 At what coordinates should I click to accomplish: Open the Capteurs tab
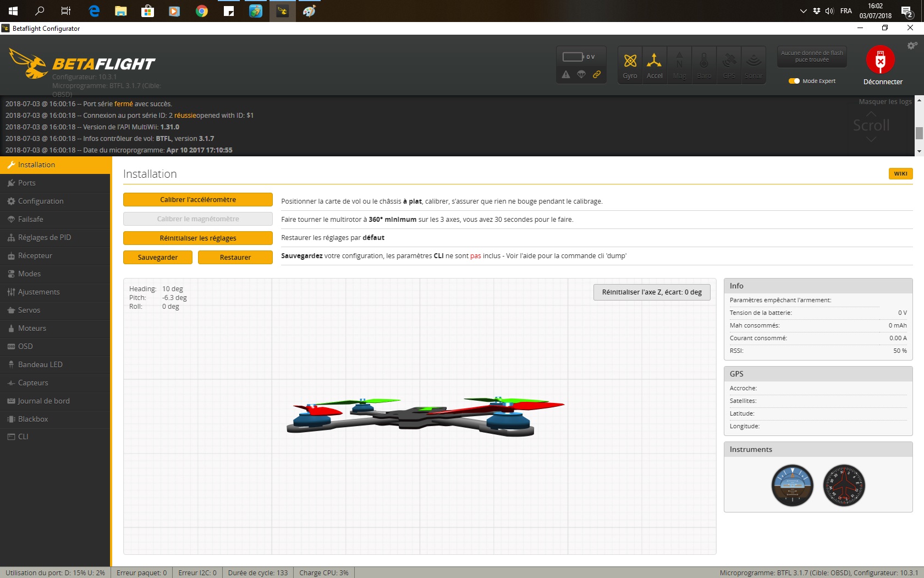55,383
